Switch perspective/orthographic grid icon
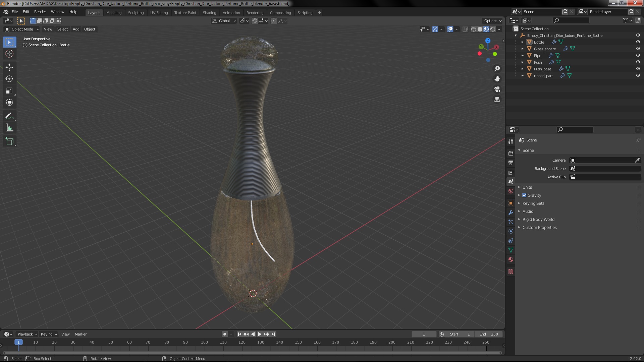 [497, 100]
